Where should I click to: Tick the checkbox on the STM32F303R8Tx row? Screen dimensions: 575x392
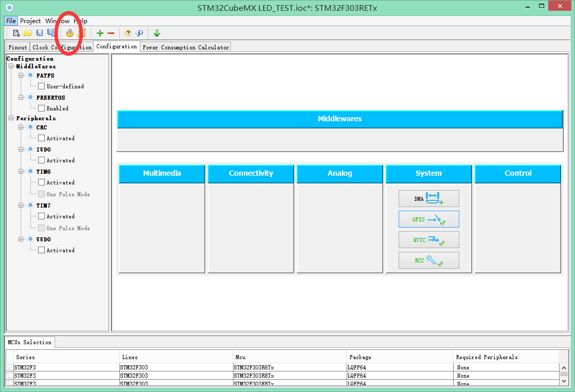[x=10, y=376]
